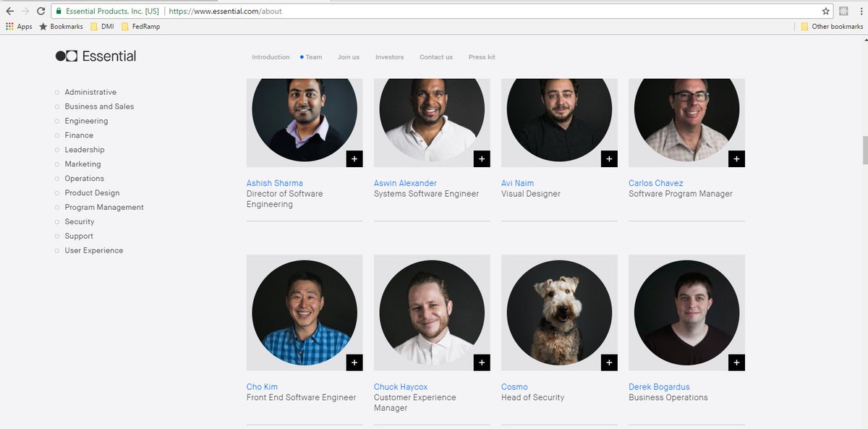Expand Avi Naim's plus icon
The height and width of the screenshot is (429, 868).
tap(609, 159)
